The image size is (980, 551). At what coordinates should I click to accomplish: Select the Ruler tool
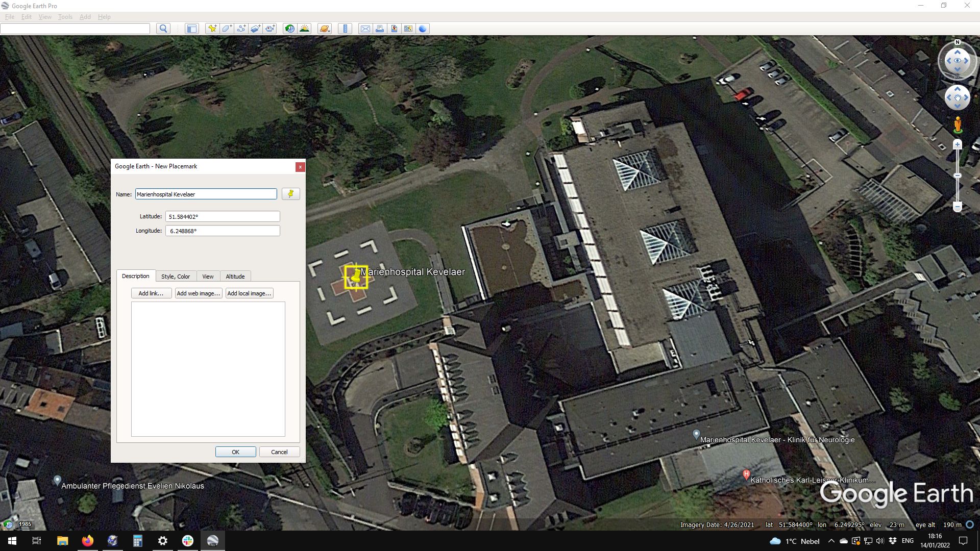click(345, 29)
